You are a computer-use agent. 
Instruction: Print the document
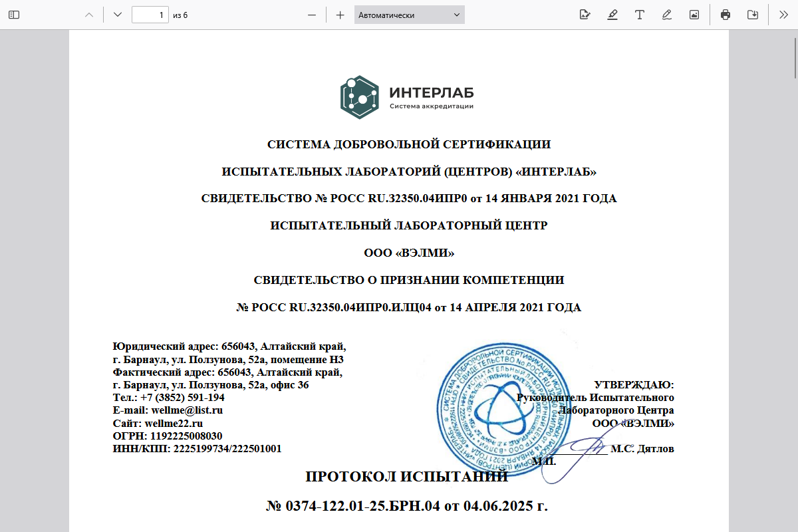pos(726,15)
